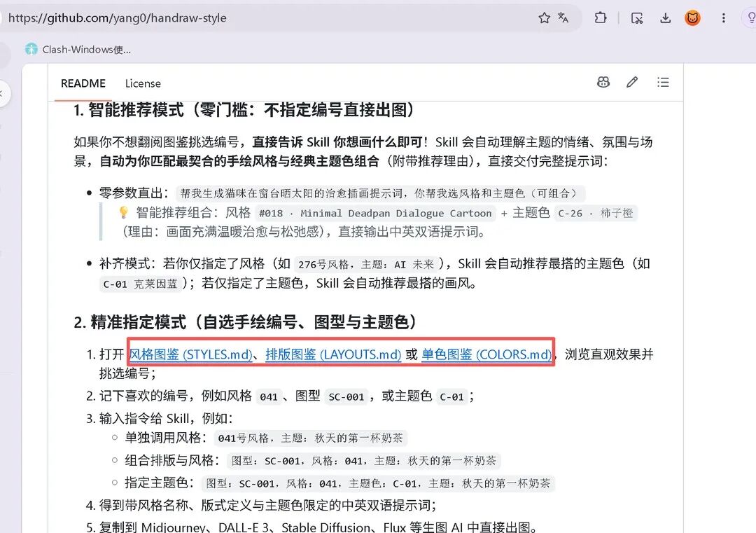Click the text 4. 得到带风格名称
This screenshot has height=533, width=756.
(x=261, y=505)
